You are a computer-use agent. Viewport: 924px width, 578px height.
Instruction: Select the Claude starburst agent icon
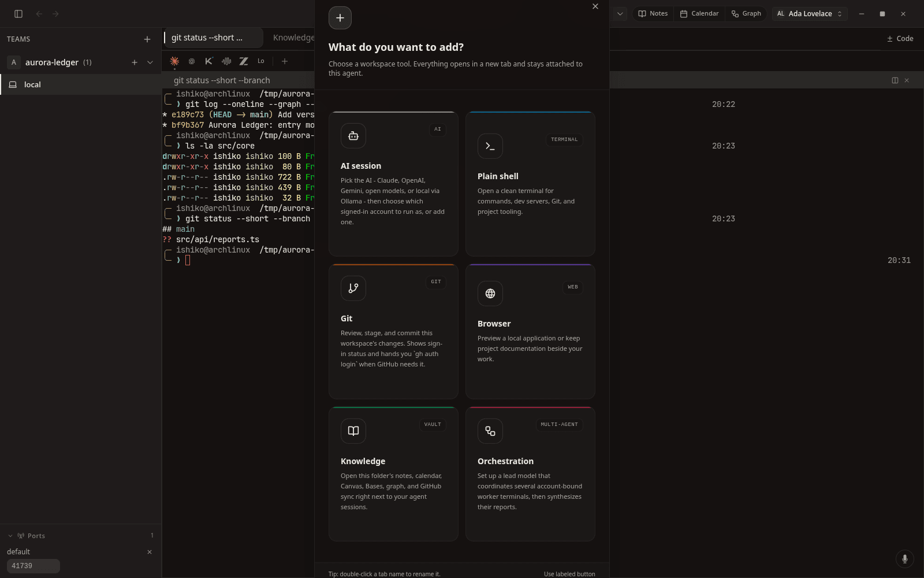(x=174, y=61)
